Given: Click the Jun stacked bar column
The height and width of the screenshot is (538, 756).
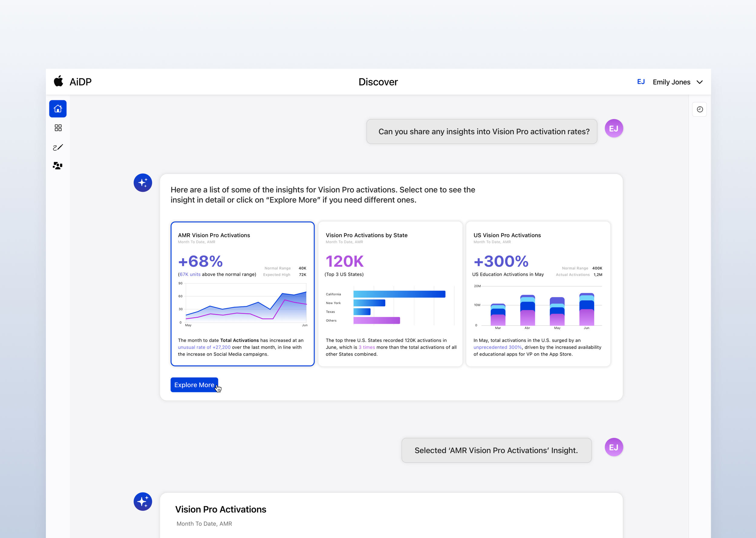Looking at the screenshot, I should (x=586, y=309).
